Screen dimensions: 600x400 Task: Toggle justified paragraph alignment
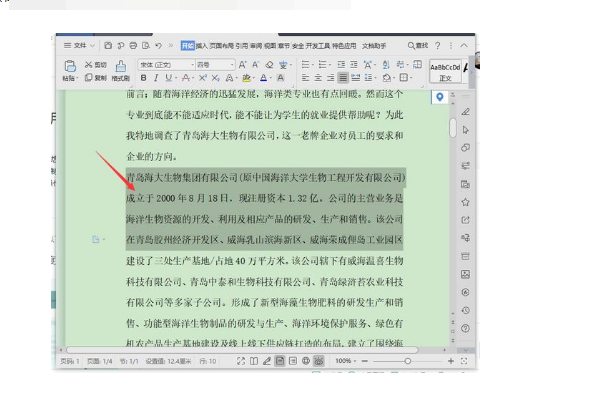343,77
